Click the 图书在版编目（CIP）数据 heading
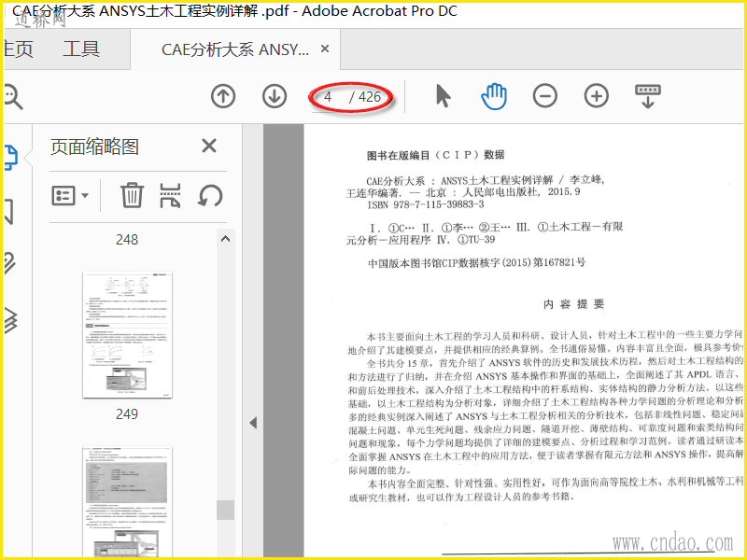The width and height of the screenshot is (747, 560). (x=435, y=155)
